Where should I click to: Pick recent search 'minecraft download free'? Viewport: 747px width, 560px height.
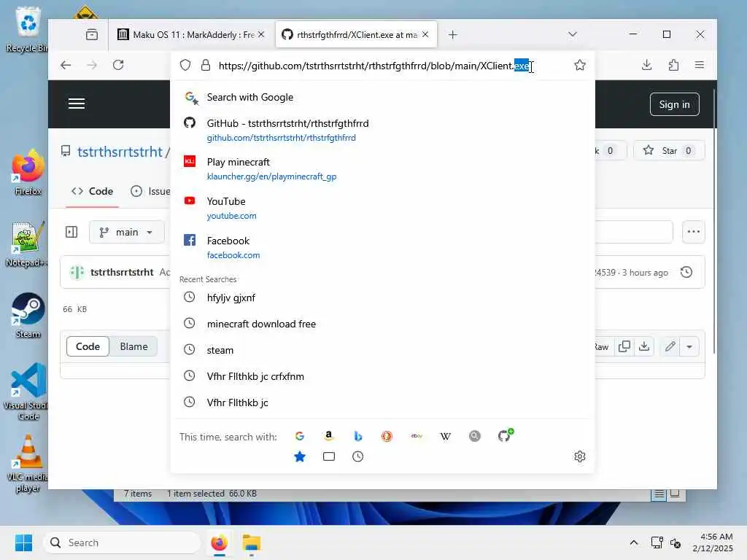point(382,324)
